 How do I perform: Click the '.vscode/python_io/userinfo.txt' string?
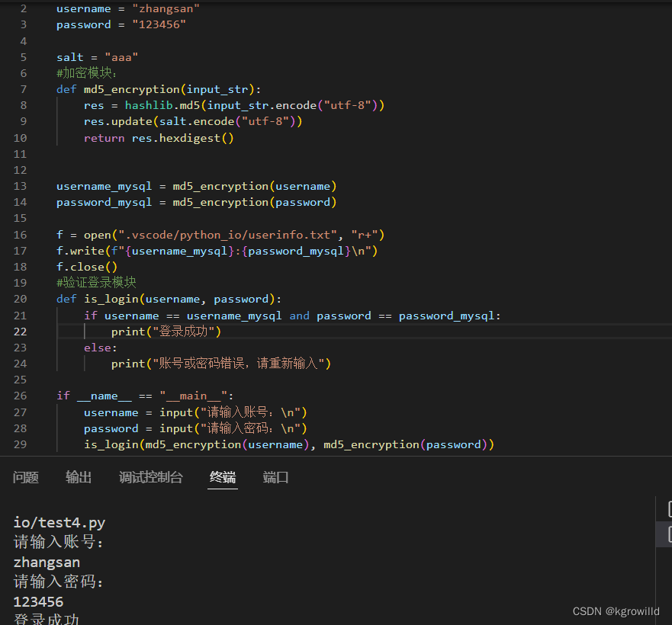tap(227, 235)
